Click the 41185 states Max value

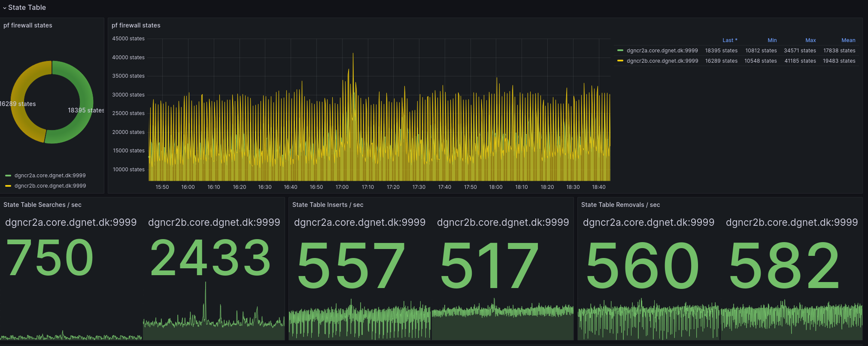tap(800, 61)
